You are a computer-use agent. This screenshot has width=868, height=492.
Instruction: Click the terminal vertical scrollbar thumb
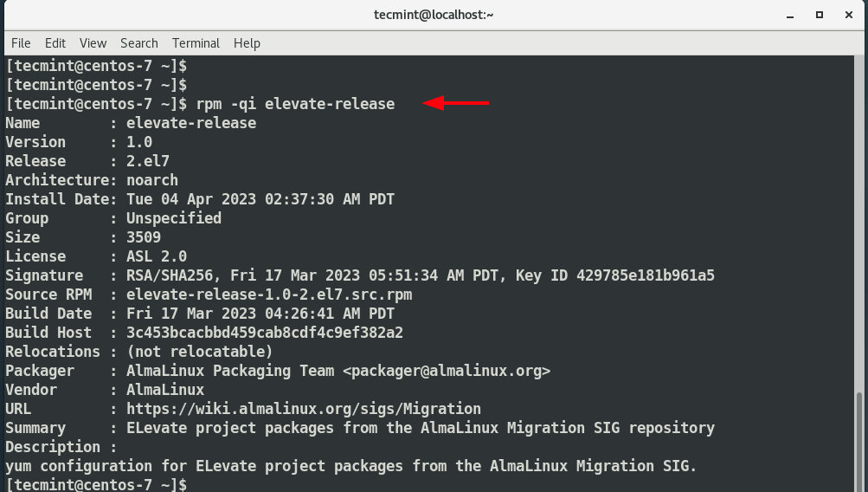click(x=859, y=441)
